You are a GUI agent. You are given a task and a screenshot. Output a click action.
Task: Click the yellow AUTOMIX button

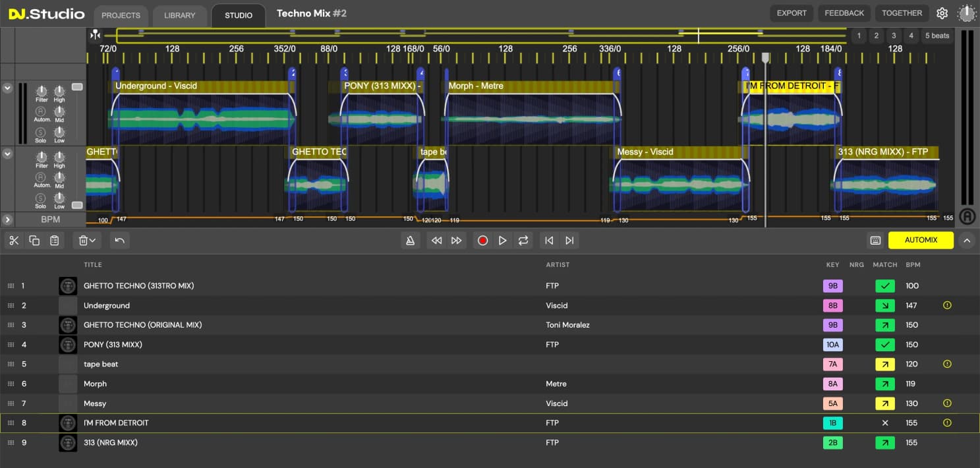[x=920, y=240]
